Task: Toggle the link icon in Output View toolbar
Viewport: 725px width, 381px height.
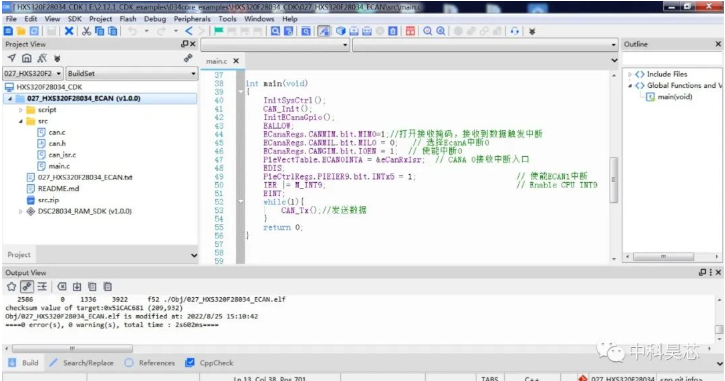Action: click(27, 287)
